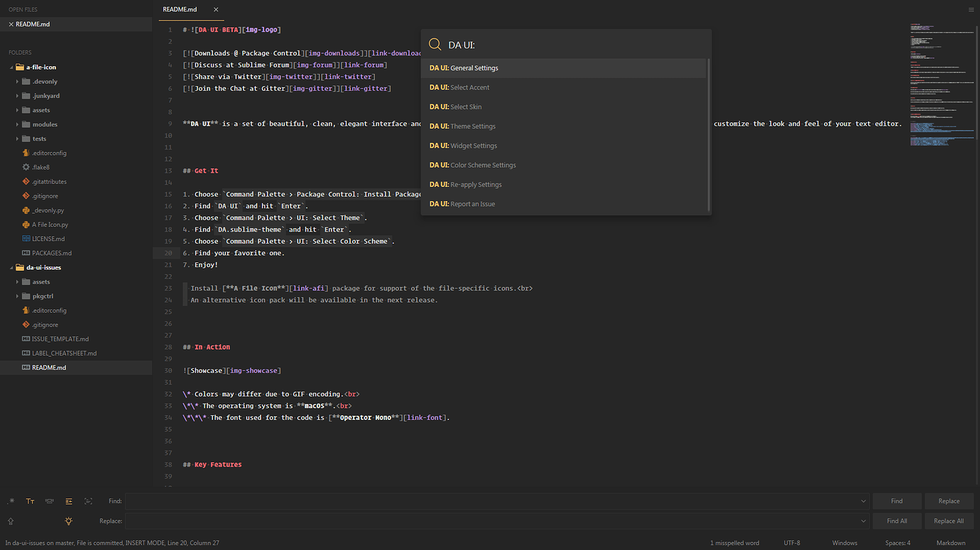The width and height of the screenshot is (980, 550).
Task: Choose DA UI: Select Skin command
Action: click(564, 107)
